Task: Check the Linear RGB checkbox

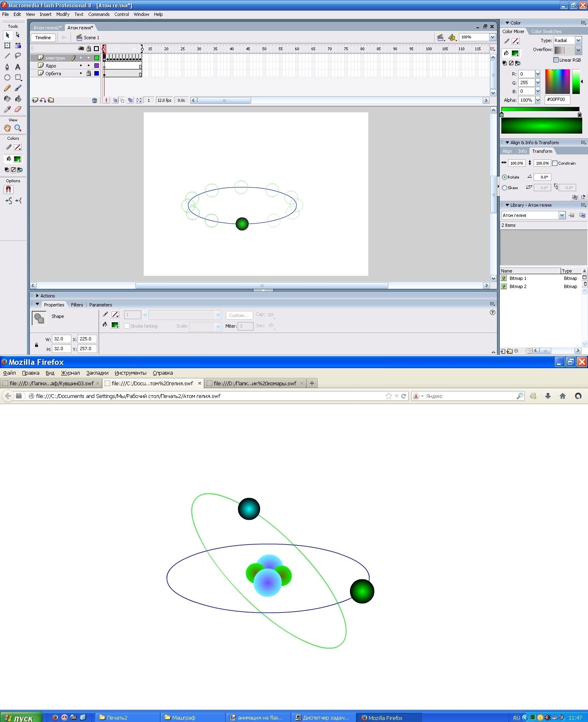Action: coord(556,60)
